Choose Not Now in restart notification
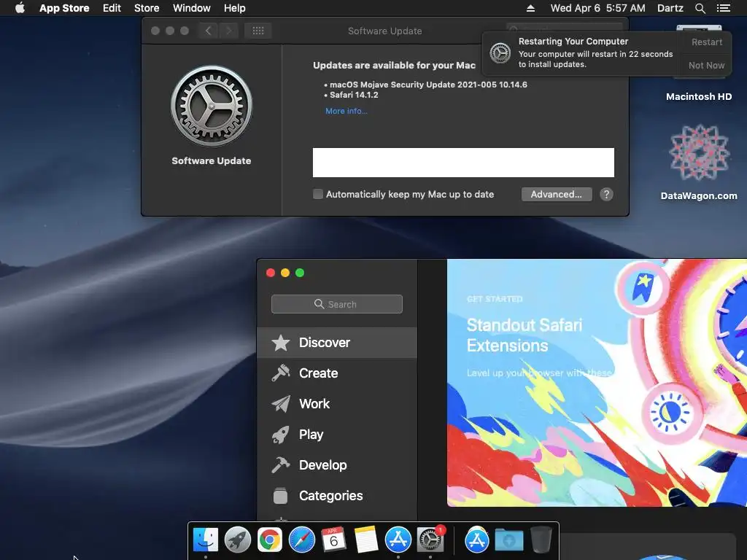 [x=706, y=65]
